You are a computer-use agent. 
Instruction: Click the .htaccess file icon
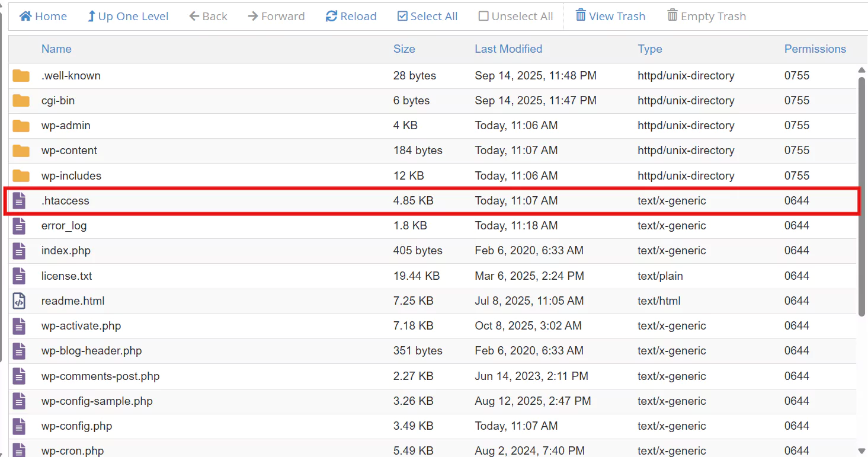(x=20, y=201)
